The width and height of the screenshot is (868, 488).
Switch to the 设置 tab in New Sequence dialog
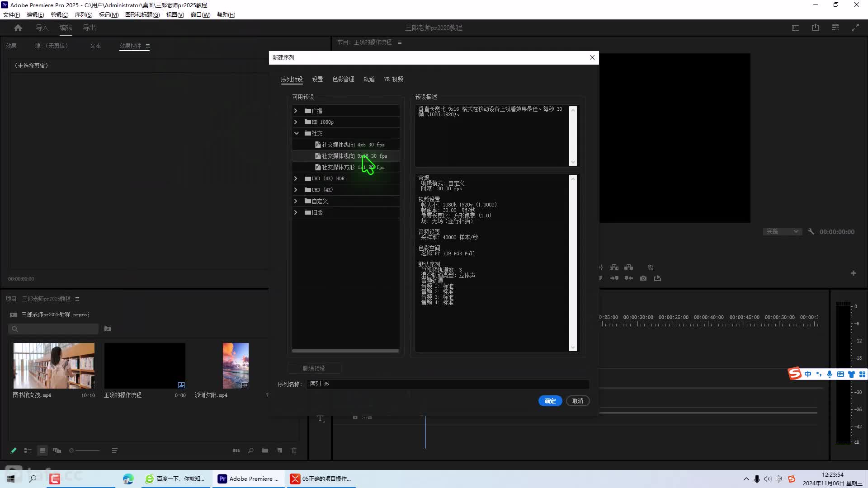tap(317, 79)
